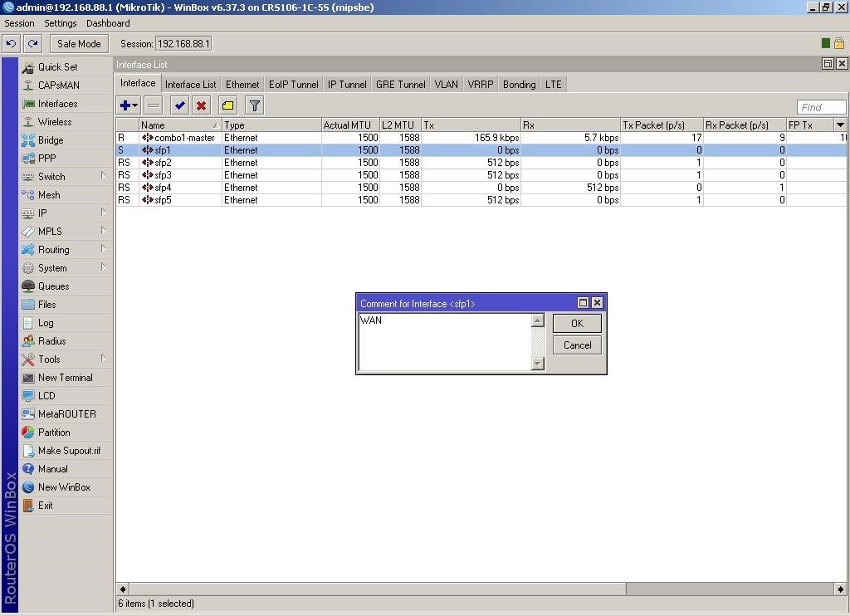Click the Undo arrow icon
The height and width of the screenshot is (616, 850).
point(12,44)
